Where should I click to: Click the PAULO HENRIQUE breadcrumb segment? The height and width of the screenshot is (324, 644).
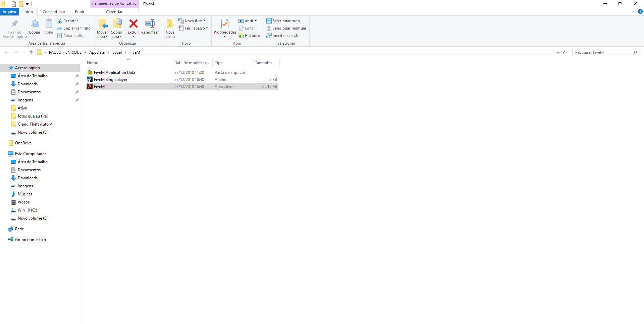click(65, 52)
